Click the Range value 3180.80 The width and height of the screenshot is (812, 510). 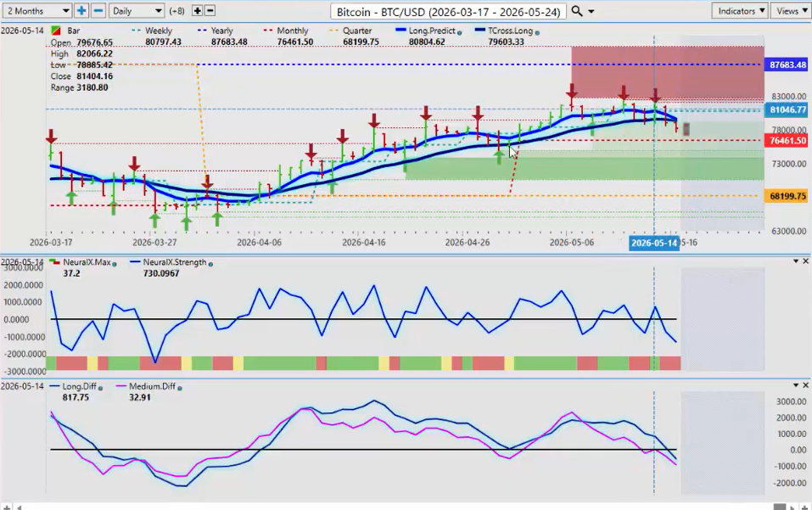tap(92, 87)
